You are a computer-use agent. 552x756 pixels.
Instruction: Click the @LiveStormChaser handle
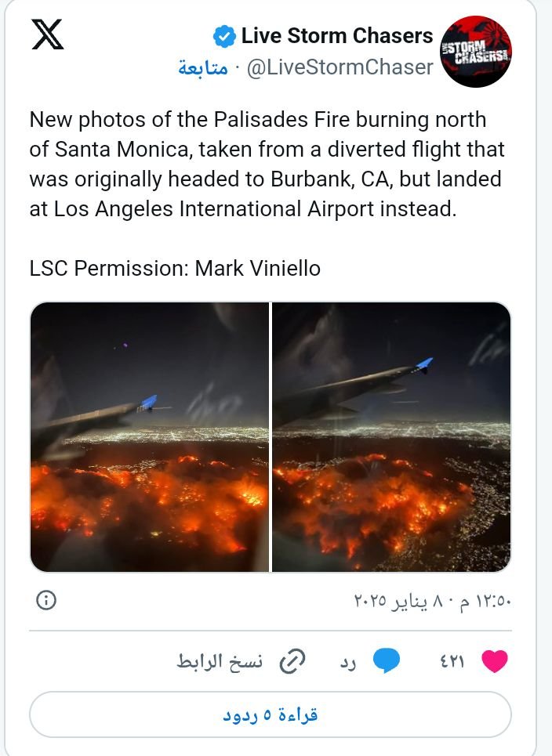(340, 68)
